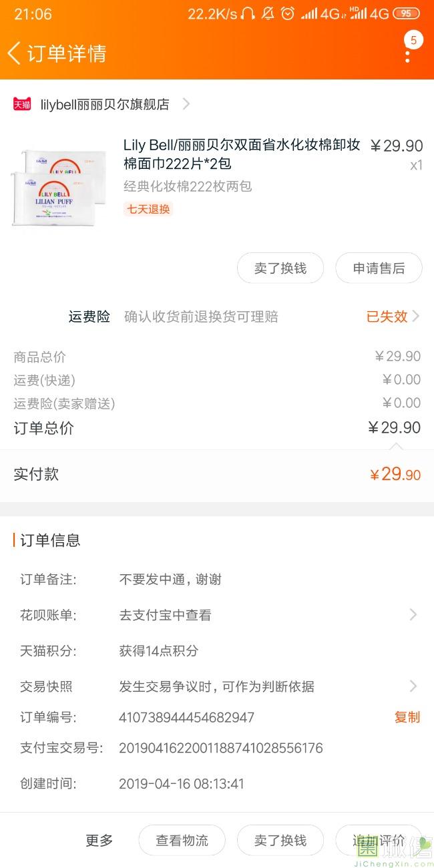Tap 申请售后 button
434x868 pixels.
[x=379, y=268]
